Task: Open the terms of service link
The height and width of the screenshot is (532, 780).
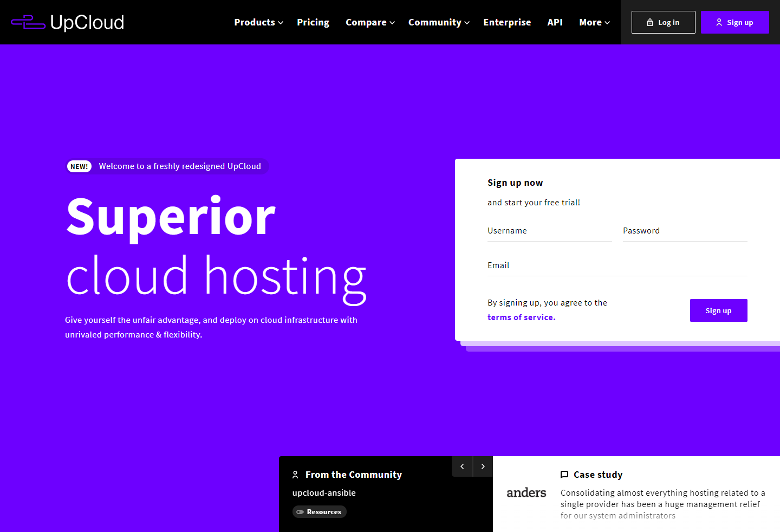Action: click(521, 317)
